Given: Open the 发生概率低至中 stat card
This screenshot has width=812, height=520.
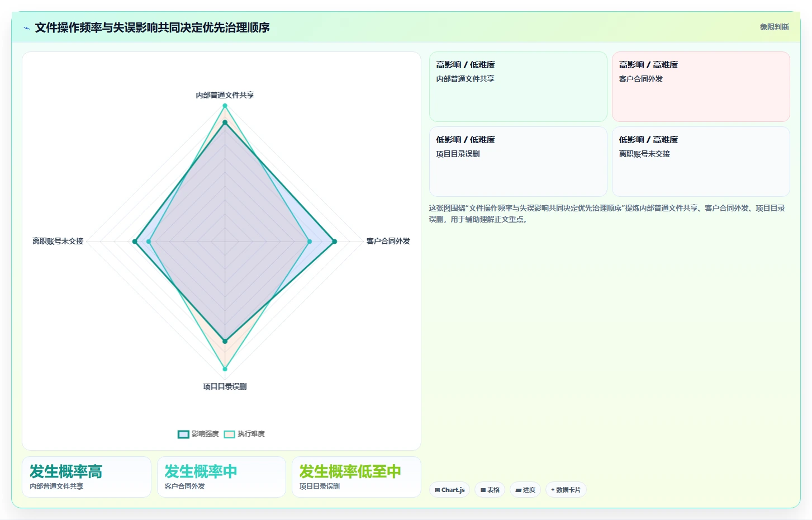Looking at the screenshot, I should (x=356, y=477).
